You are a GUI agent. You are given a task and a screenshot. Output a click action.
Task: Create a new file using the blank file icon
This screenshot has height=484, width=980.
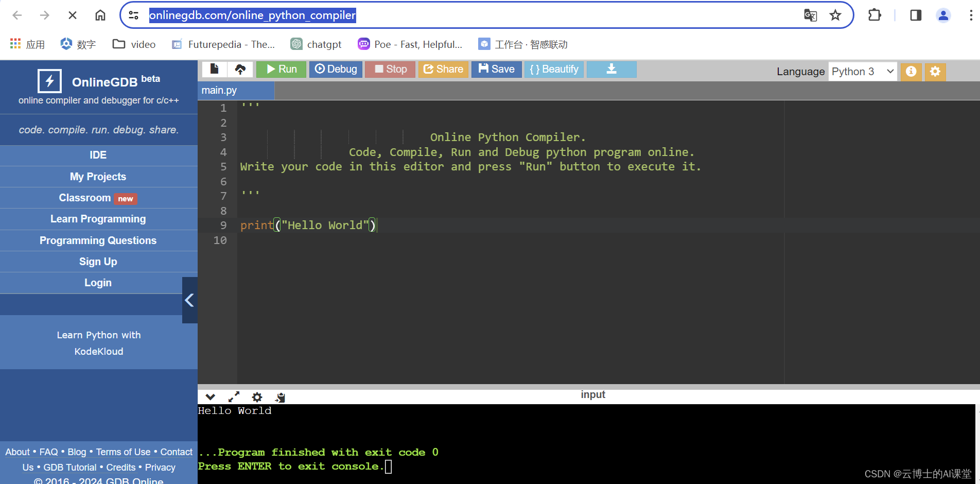pyautogui.click(x=214, y=69)
